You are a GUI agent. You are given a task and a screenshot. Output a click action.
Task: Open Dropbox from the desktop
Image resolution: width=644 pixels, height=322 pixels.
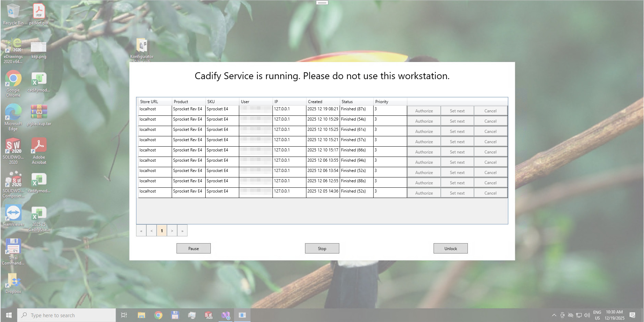[13, 281]
